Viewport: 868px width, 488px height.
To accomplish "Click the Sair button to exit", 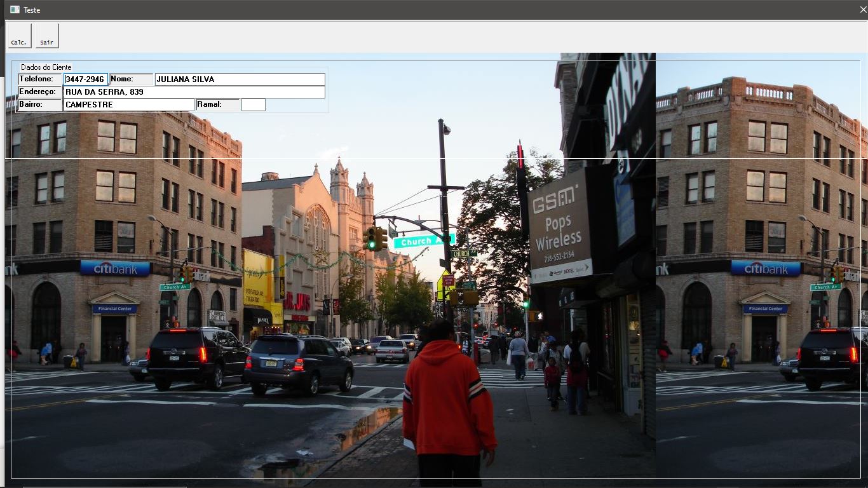I will pos(47,36).
